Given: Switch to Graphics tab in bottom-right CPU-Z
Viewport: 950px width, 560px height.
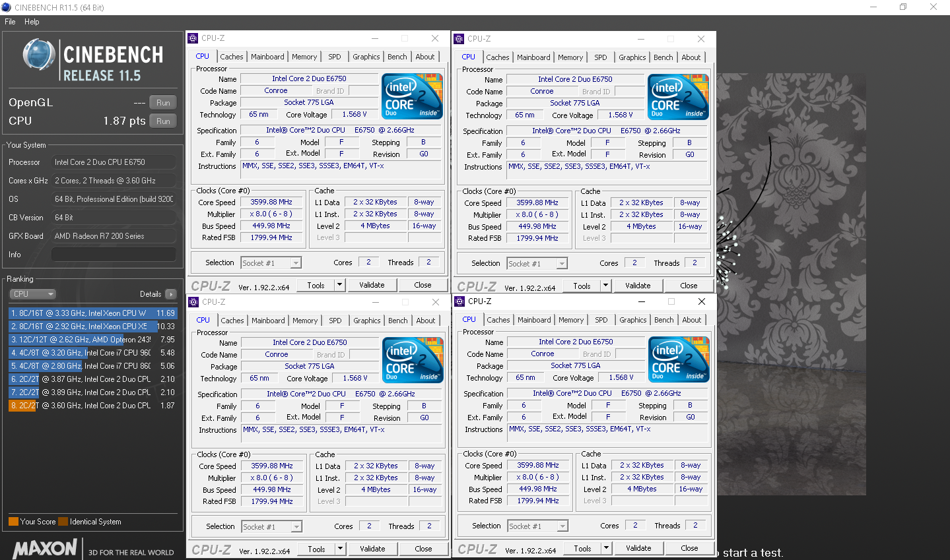Looking at the screenshot, I should pos(633,320).
